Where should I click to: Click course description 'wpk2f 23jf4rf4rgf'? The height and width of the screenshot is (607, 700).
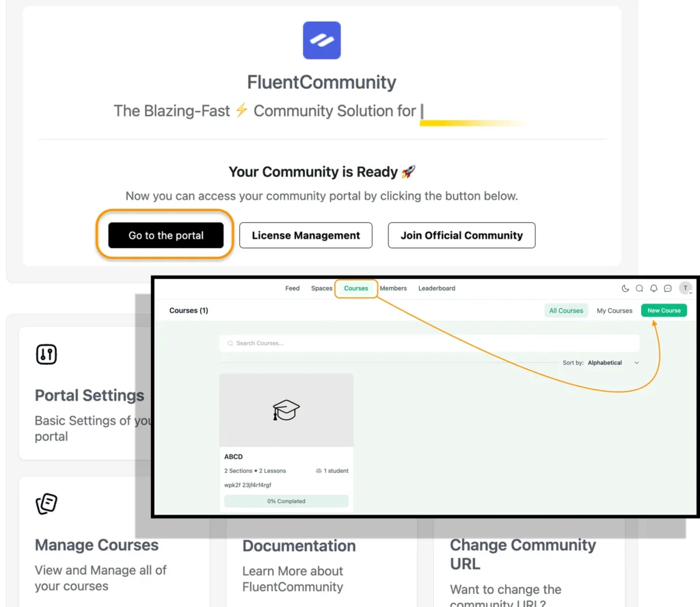247,485
